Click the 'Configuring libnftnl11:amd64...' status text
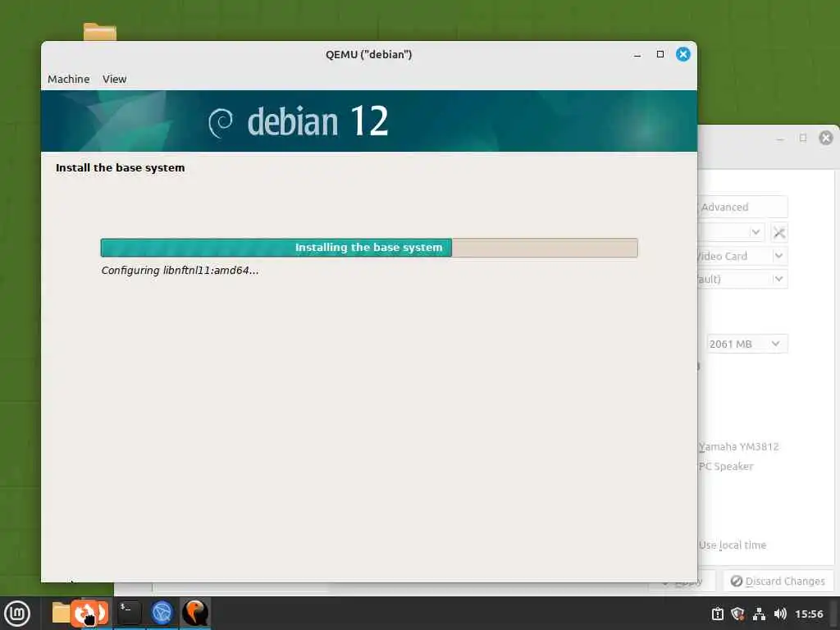840x630 pixels. tap(180, 271)
